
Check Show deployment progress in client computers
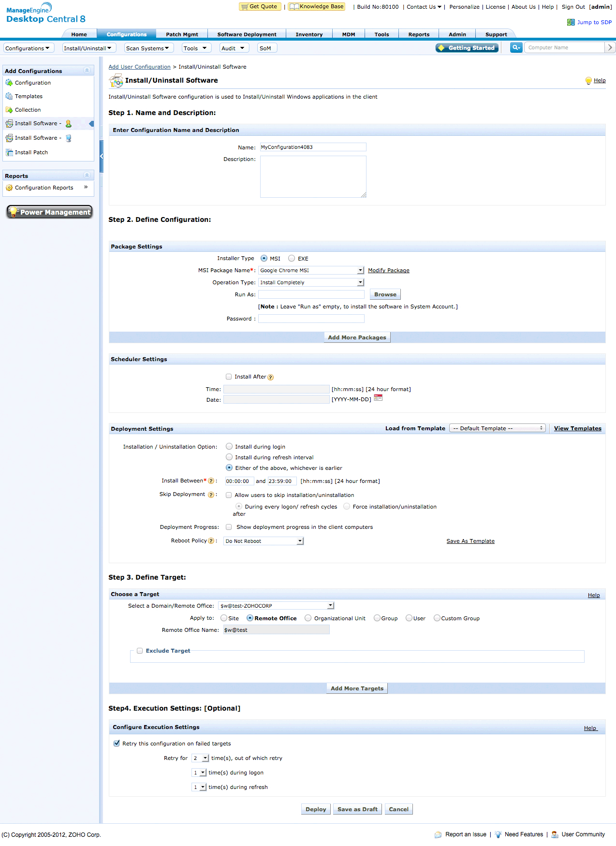pos(229,527)
